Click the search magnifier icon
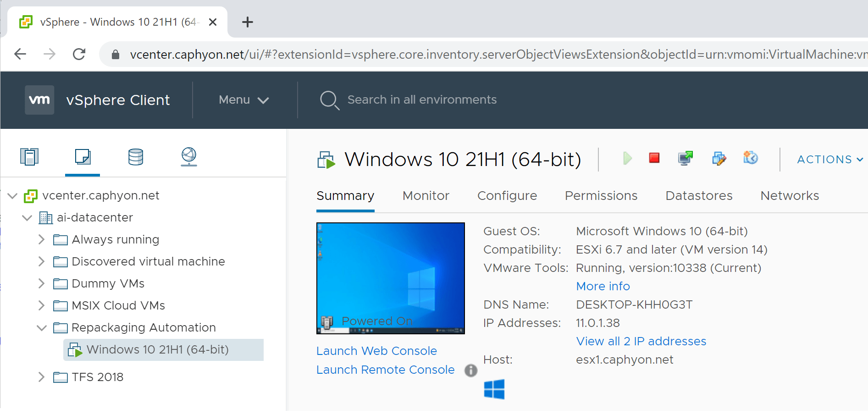 tap(329, 100)
